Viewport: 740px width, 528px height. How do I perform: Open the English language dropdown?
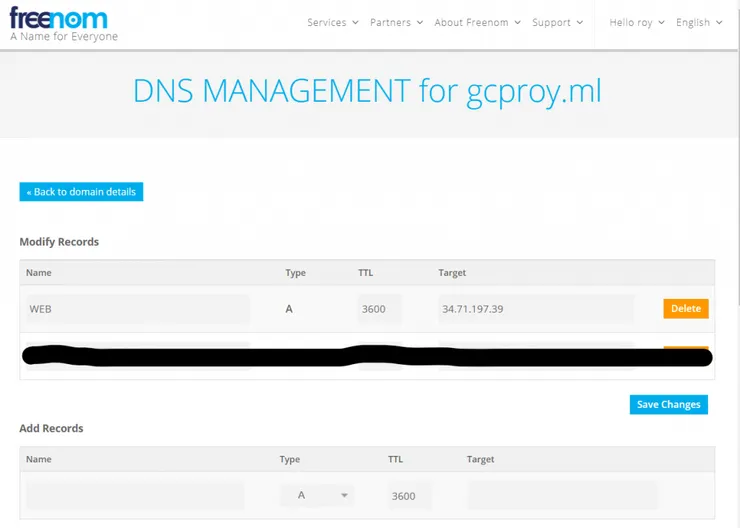coord(699,23)
